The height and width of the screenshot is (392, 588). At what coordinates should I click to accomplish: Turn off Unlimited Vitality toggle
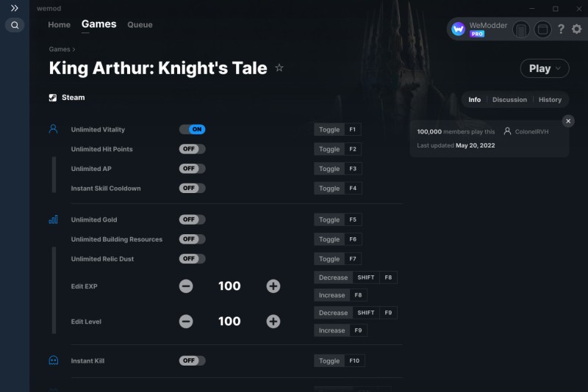coord(192,129)
